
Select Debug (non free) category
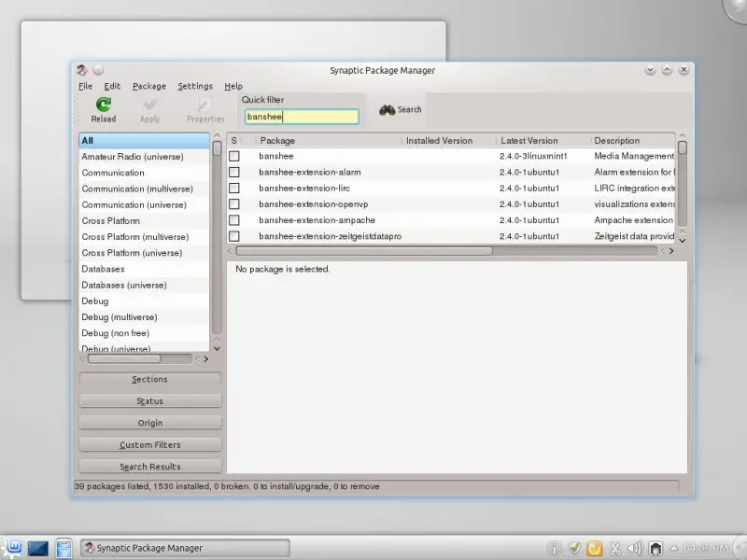[144, 333]
